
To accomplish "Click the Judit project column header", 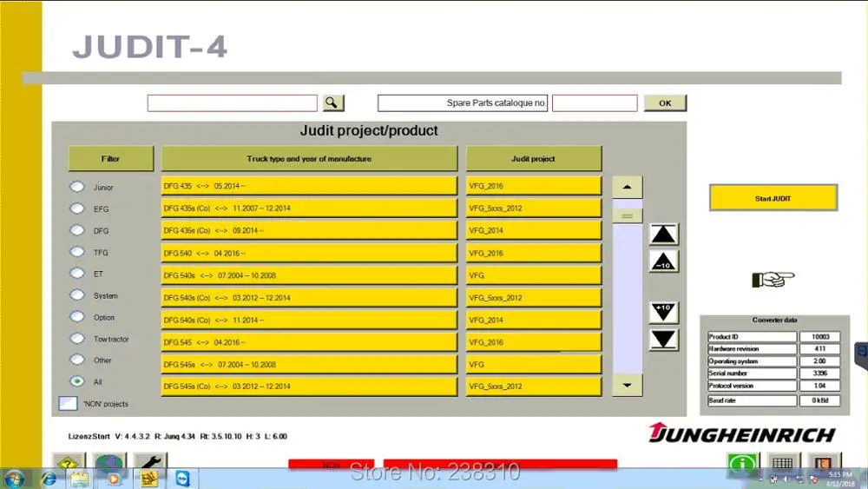I will [x=533, y=159].
